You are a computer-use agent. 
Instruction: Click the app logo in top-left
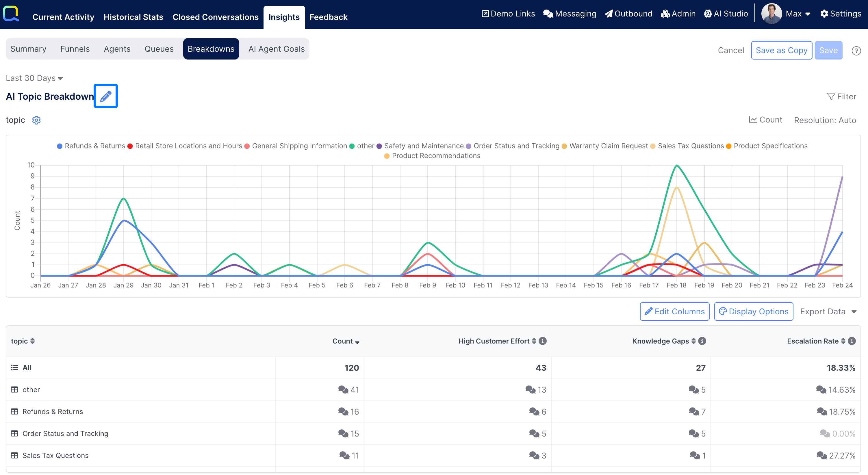(11, 14)
